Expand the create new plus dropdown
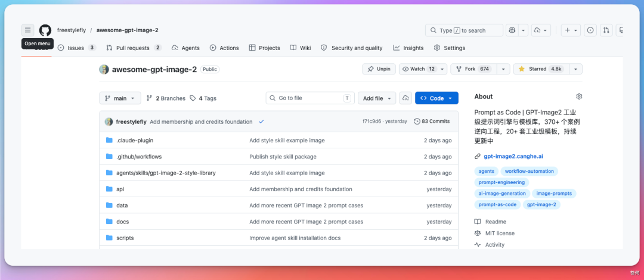The height and width of the screenshot is (280, 644). [x=571, y=30]
